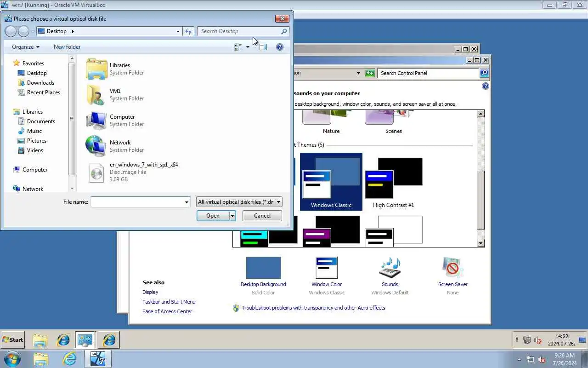Cancel the optical disk file dialog

click(262, 216)
